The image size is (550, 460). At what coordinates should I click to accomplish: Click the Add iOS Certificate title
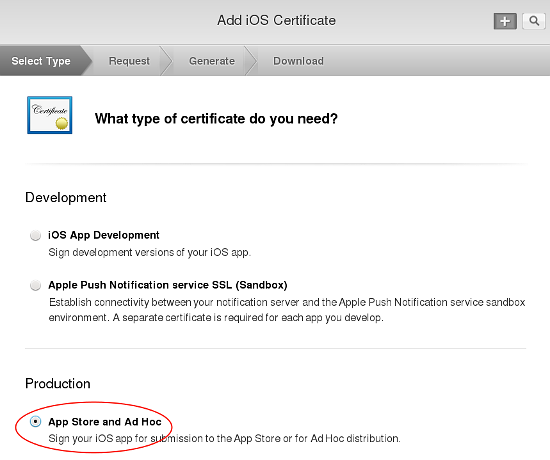point(276,20)
